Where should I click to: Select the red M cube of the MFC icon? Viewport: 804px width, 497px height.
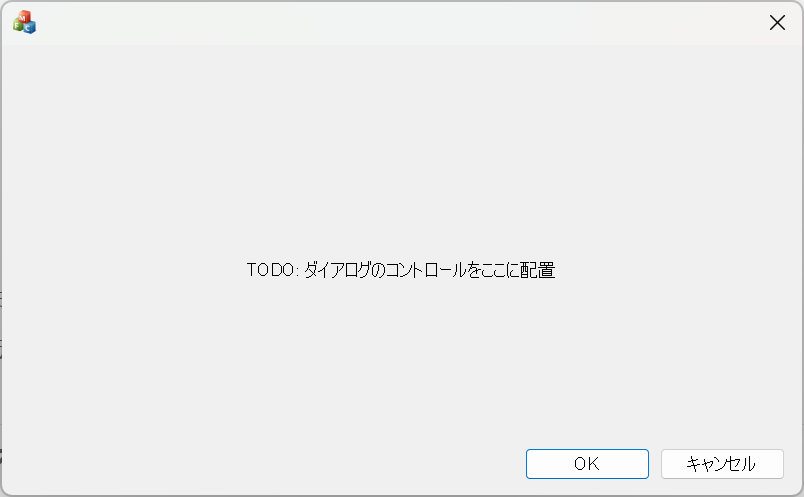click(23, 16)
